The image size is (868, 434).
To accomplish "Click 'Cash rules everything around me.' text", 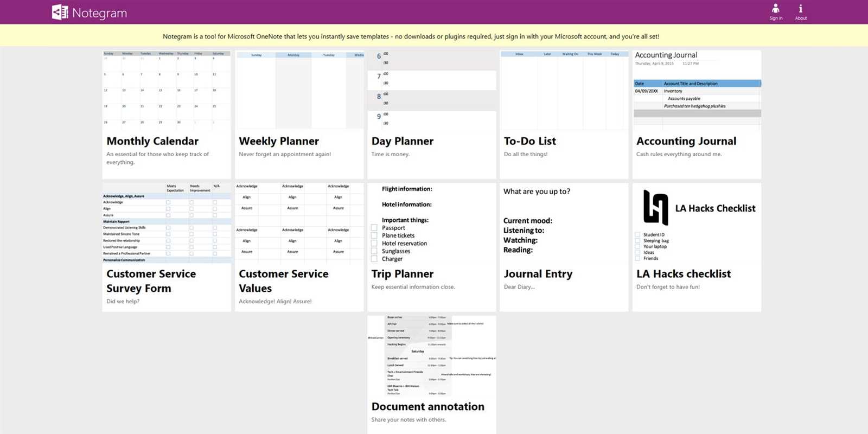I will 679,154.
